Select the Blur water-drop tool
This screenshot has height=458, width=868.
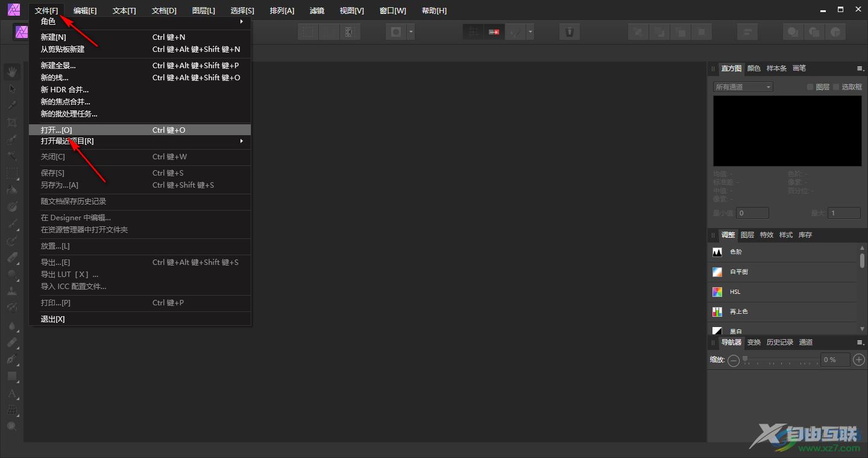[x=12, y=325]
